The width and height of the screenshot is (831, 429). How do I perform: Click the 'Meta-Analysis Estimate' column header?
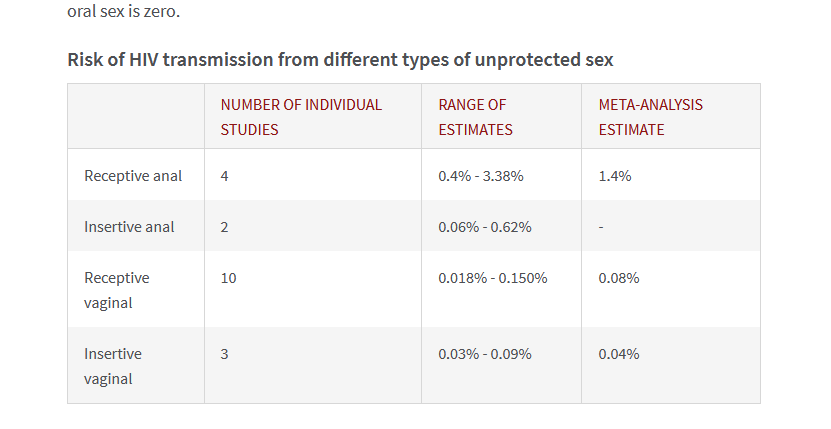[x=650, y=116]
